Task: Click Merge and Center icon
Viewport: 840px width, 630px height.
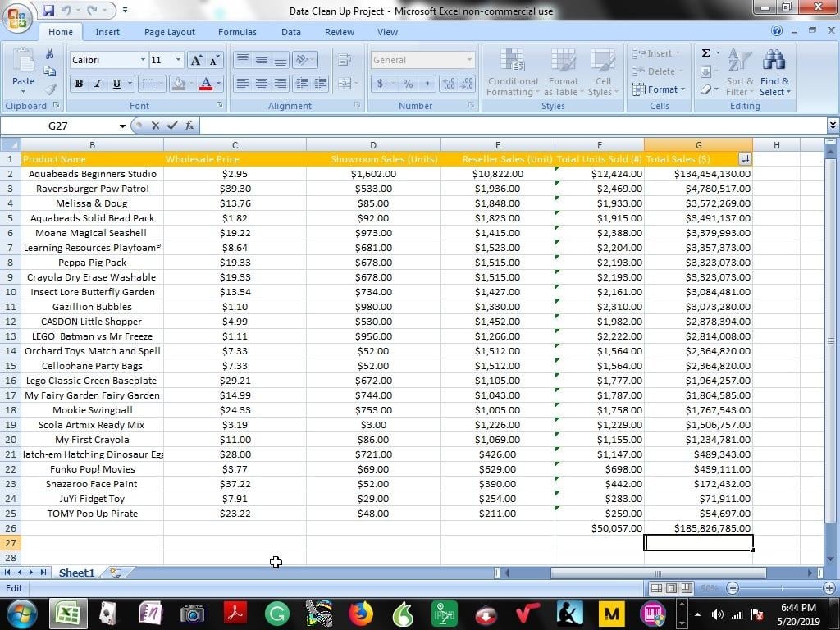Action: (x=345, y=84)
